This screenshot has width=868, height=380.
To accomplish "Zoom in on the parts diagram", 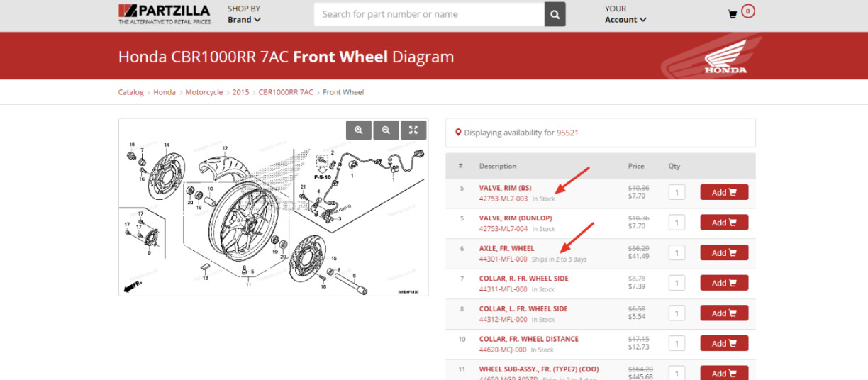I will (359, 130).
